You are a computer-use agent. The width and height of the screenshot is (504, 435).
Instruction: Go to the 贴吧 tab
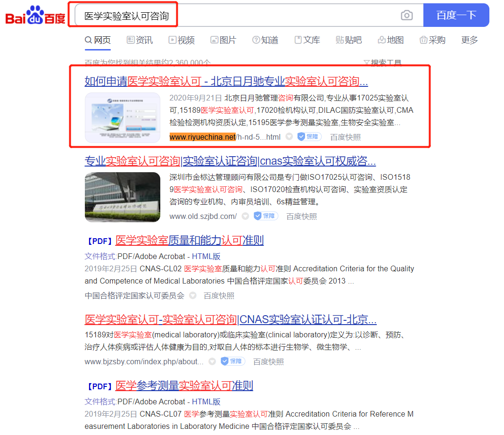[x=349, y=40]
